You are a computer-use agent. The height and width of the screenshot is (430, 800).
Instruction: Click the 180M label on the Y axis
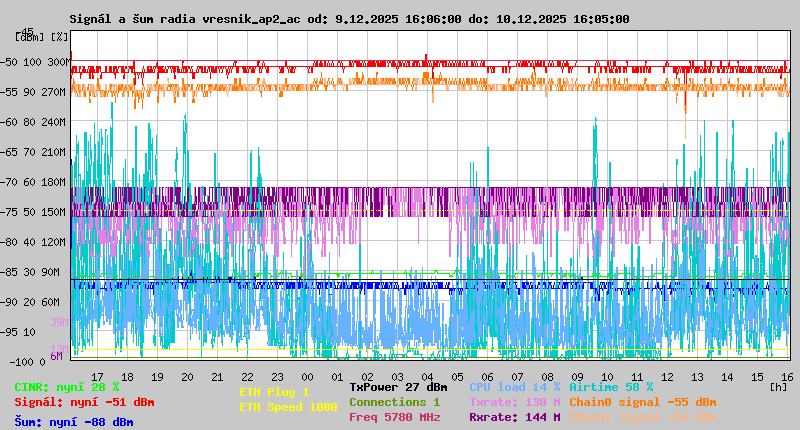(x=56, y=182)
